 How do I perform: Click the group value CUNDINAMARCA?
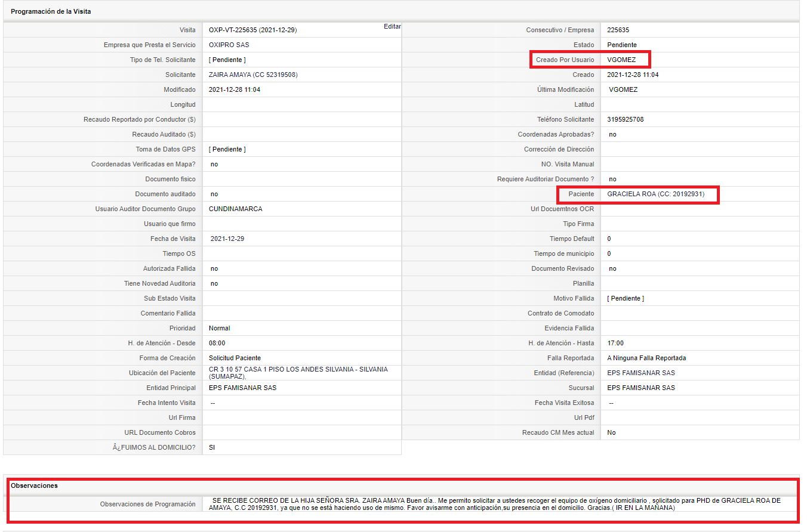pyautogui.click(x=236, y=209)
